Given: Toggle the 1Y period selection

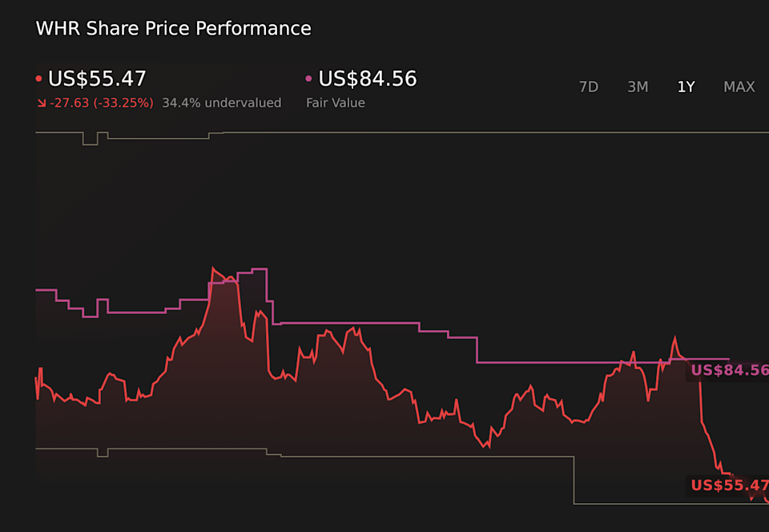Looking at the screenshot, I should tap(686, 87).
